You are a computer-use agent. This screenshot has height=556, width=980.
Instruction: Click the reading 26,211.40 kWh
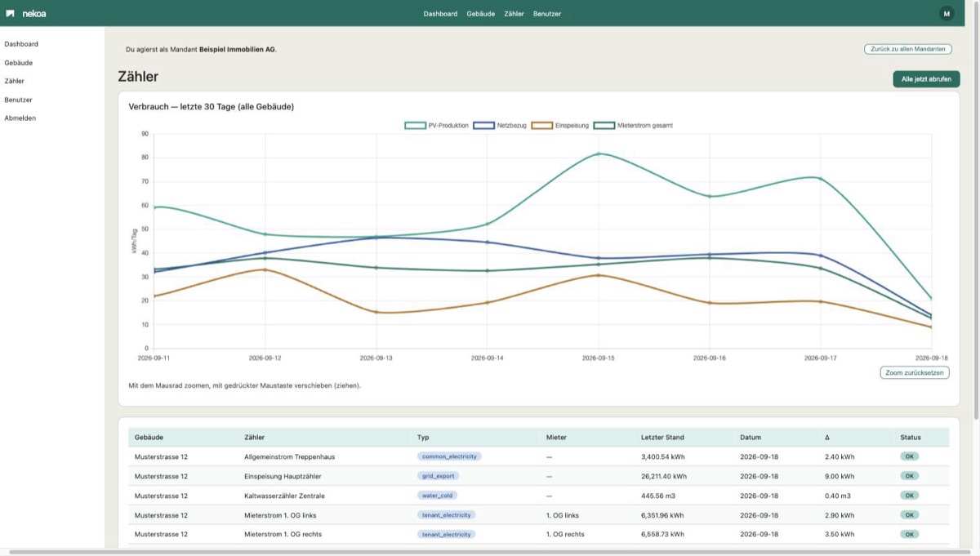coord(664,475)
